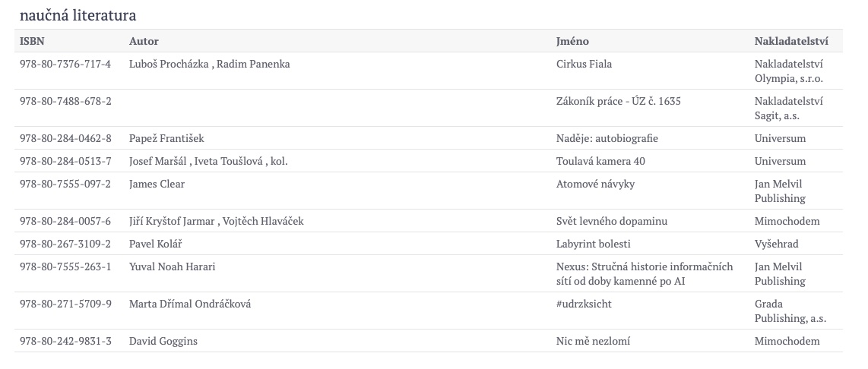The width and height of the screenshot is (868, 369).
Task: Select title Naděje: autobiografie
Action: pyautogui.click(x=607, y=138)
